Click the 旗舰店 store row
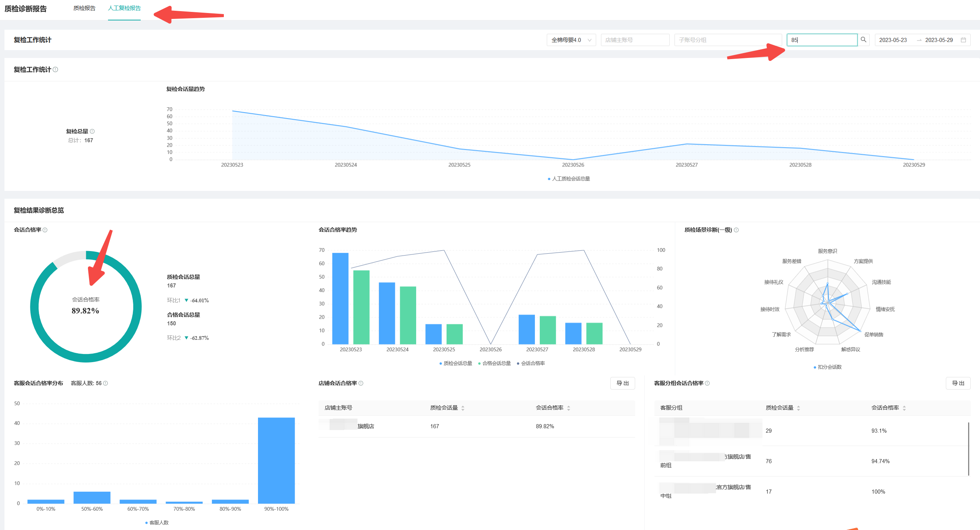 tap(477, 426)
